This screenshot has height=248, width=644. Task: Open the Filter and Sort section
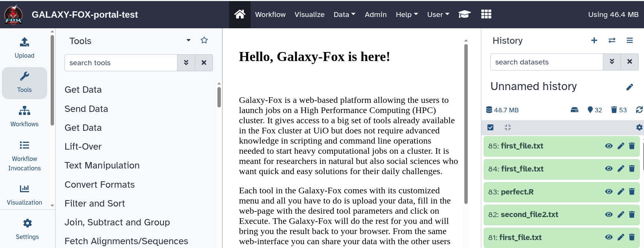[95, 204]
